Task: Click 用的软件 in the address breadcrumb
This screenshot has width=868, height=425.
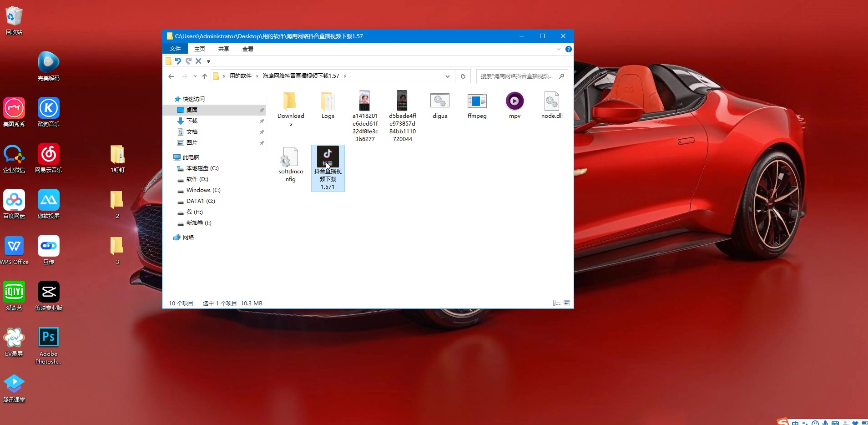Action: [x=240, y=76]
